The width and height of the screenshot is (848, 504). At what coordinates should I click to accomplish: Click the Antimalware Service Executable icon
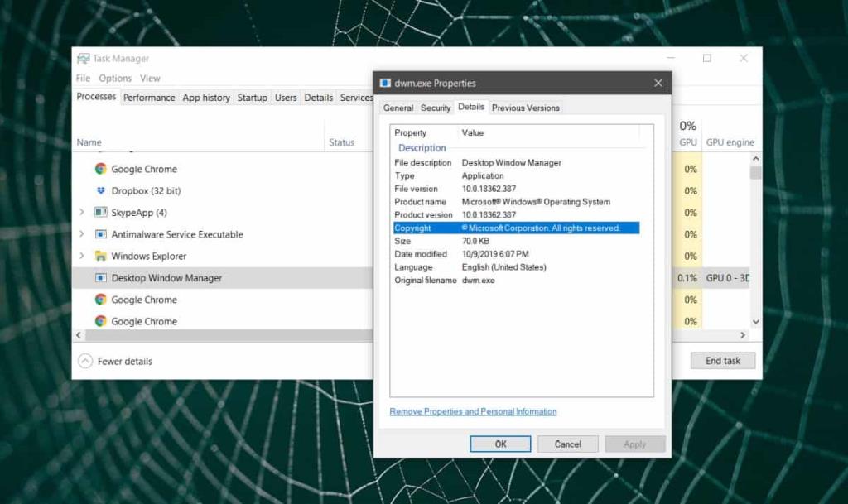pyautogui.click(x=103, y=234)
